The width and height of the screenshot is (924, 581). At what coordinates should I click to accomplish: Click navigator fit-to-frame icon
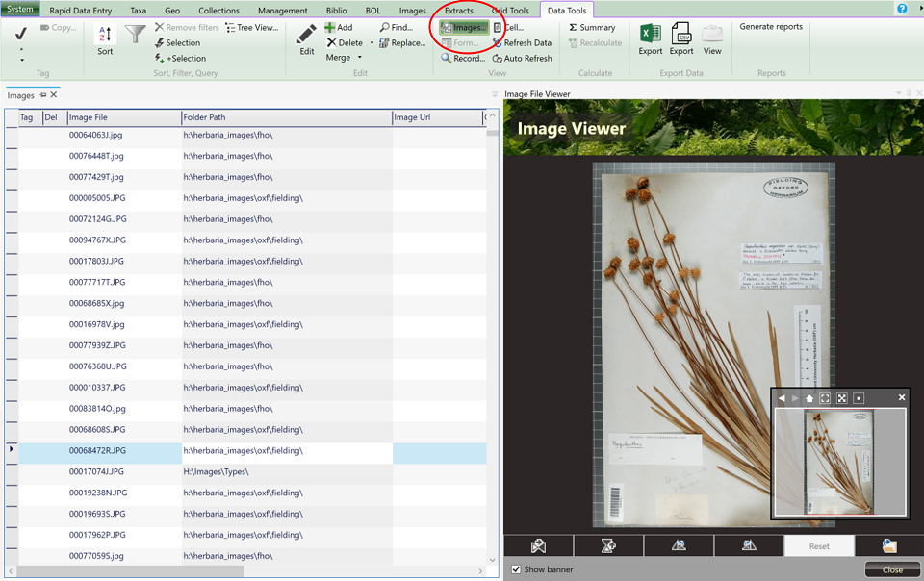click(825, 398)
